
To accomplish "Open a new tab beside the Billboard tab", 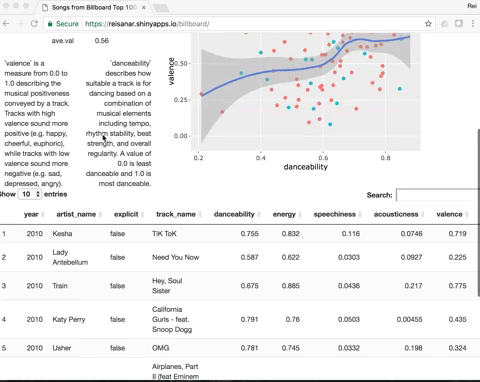I will 161,8.
